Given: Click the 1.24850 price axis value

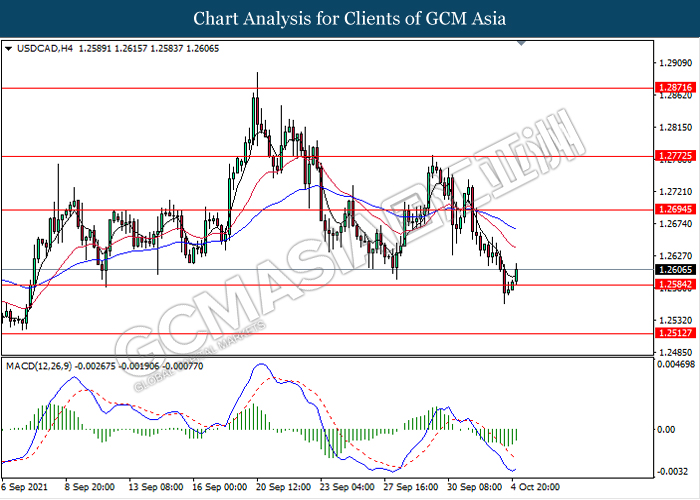Looking at the screenshot, I should tap(675, 352).
